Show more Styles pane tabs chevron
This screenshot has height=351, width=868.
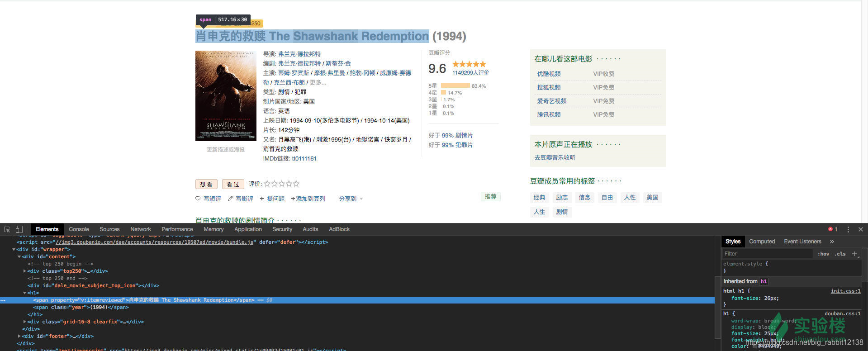tap(832, 242)
